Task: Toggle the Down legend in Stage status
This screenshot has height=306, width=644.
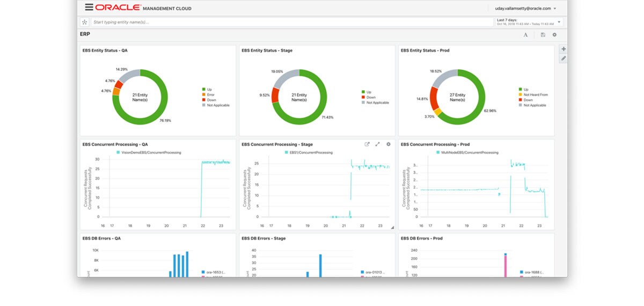Action: coord(369,97)
